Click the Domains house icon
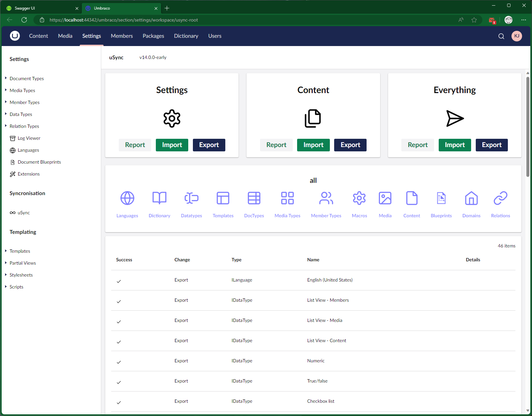Viewport: 532px width, 416px height. point(471,198)
